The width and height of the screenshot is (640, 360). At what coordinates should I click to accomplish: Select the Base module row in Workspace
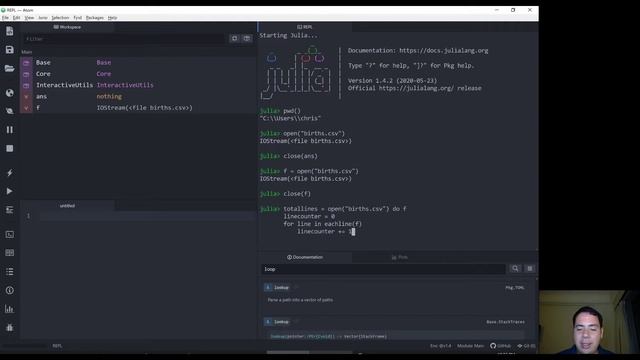138,62
